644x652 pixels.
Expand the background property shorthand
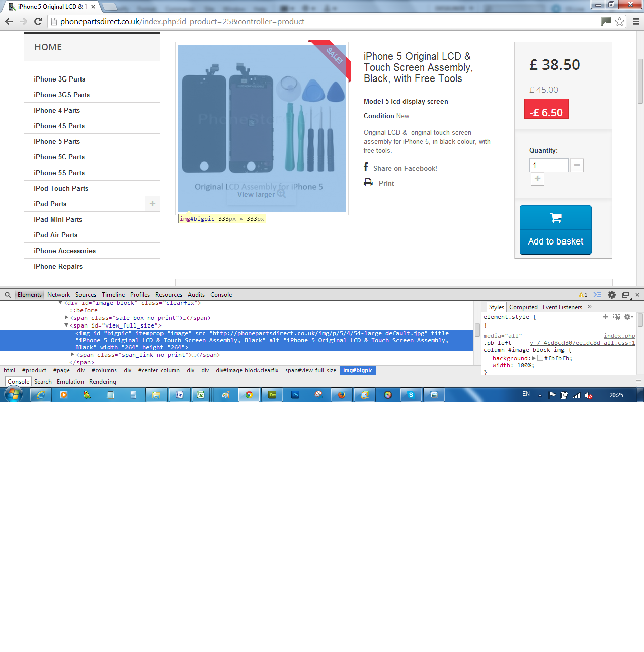pos(534,358)
